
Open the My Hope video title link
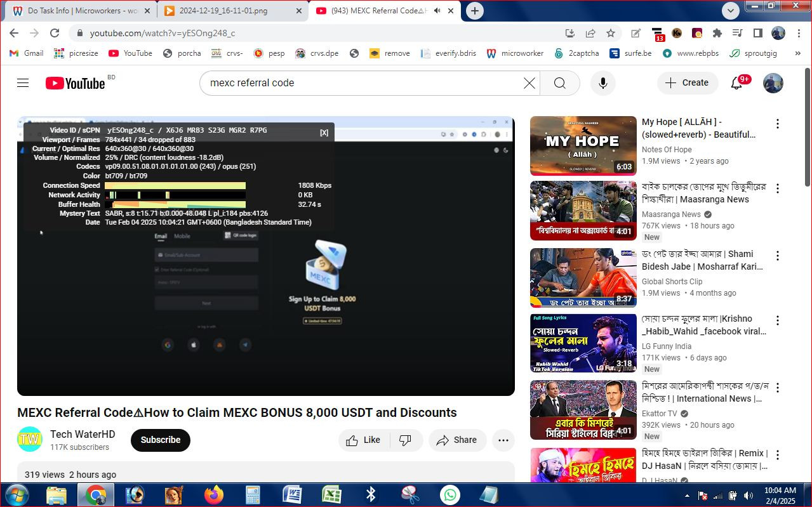click(x=699, y=128)
